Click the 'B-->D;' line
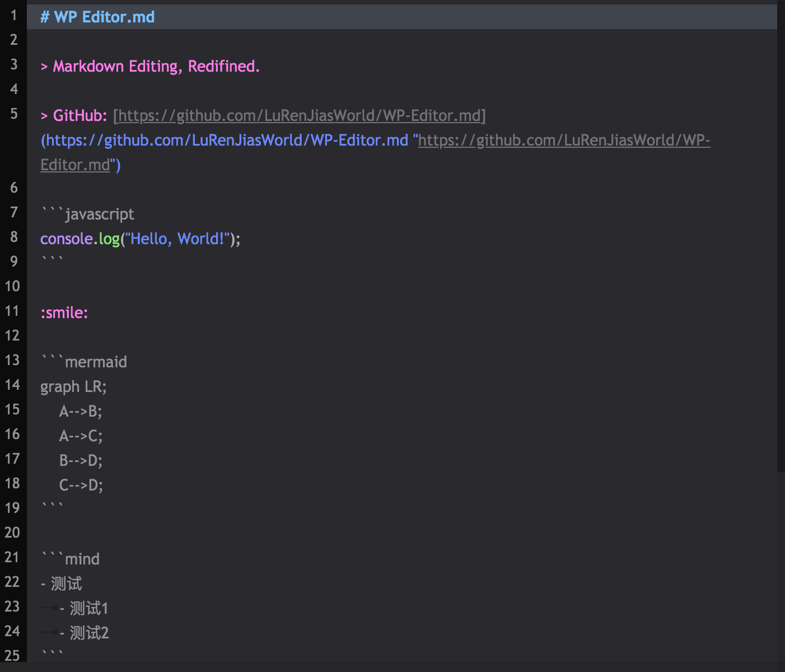 click(81, 460)
